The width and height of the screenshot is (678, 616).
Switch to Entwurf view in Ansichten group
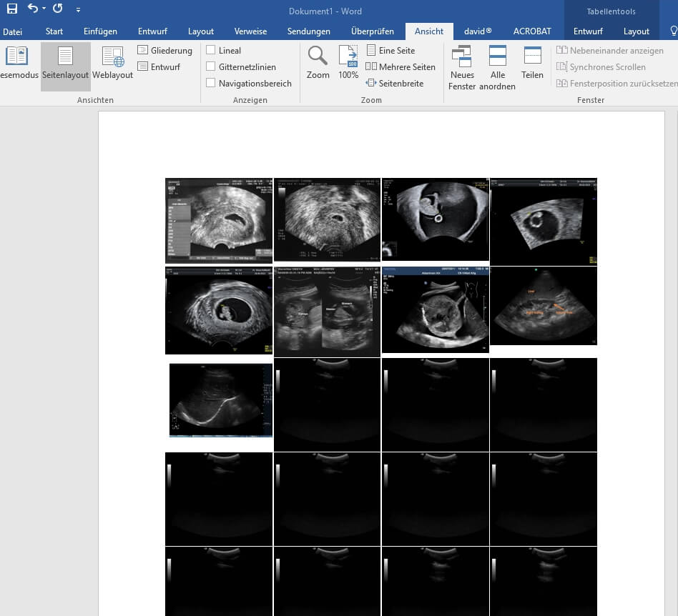click(x=159, y=67)
